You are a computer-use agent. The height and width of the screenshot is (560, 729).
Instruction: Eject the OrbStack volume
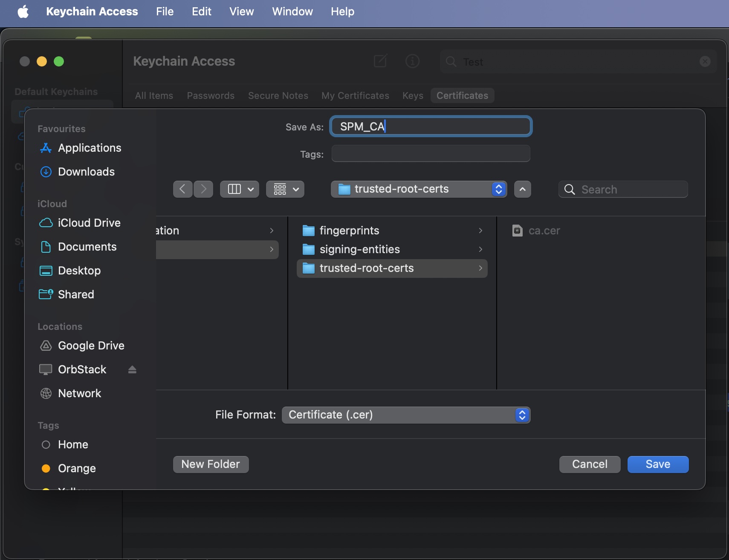132,369
